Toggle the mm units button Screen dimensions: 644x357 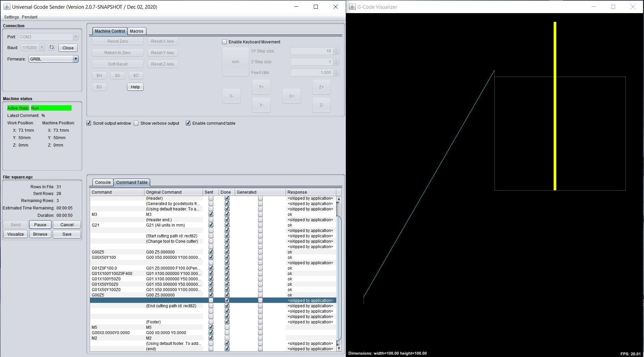click(235, 62)
